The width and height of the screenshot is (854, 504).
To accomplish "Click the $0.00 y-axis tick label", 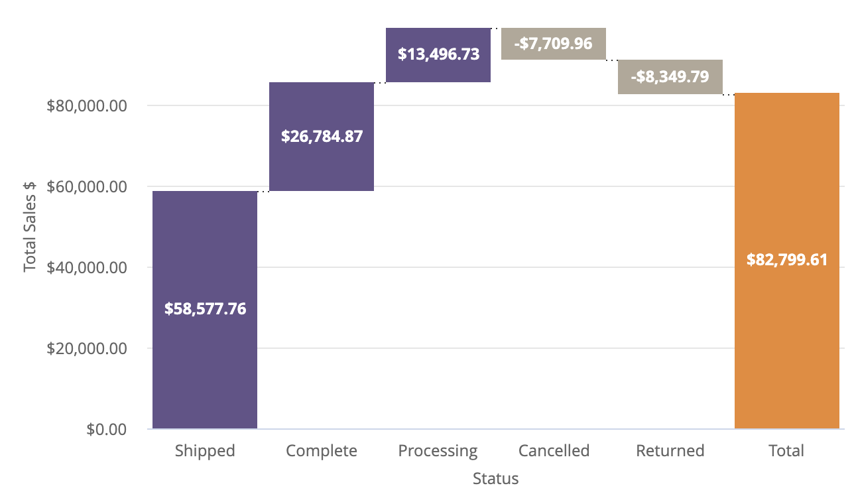I will pyautogui.click(x=106, y=429).
